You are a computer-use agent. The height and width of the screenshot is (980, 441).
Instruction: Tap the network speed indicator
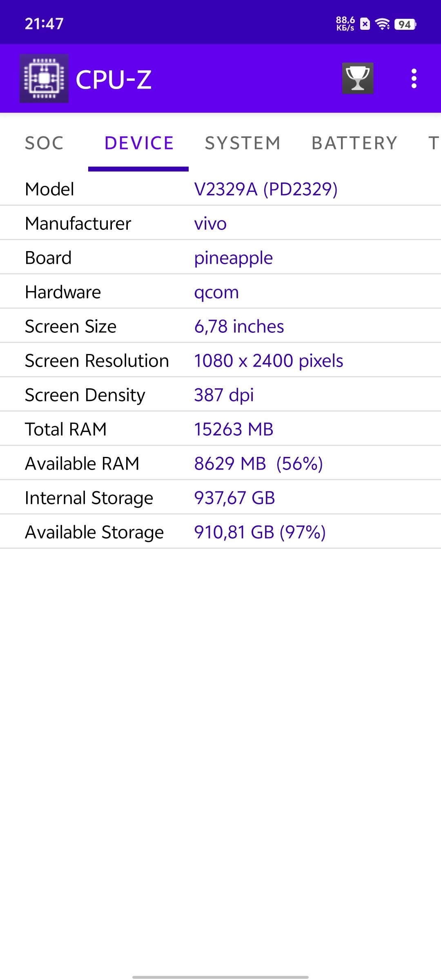[345, 24]
